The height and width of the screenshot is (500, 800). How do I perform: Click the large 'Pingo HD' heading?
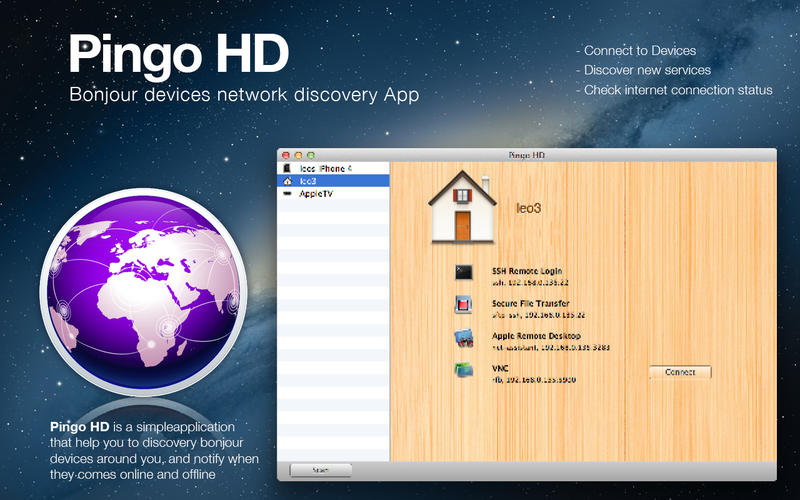click(x=179, y=55)
